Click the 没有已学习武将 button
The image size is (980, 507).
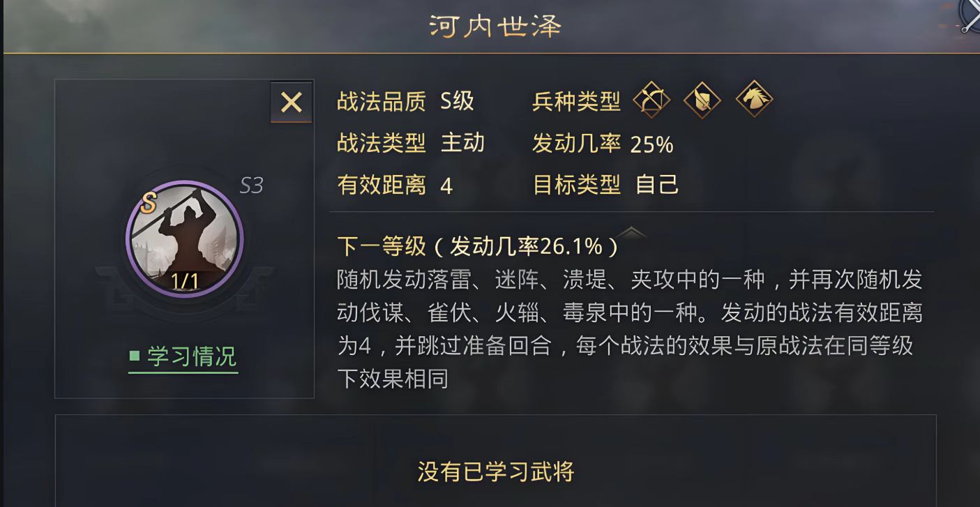pyautogui.click(x=497, y=471)
